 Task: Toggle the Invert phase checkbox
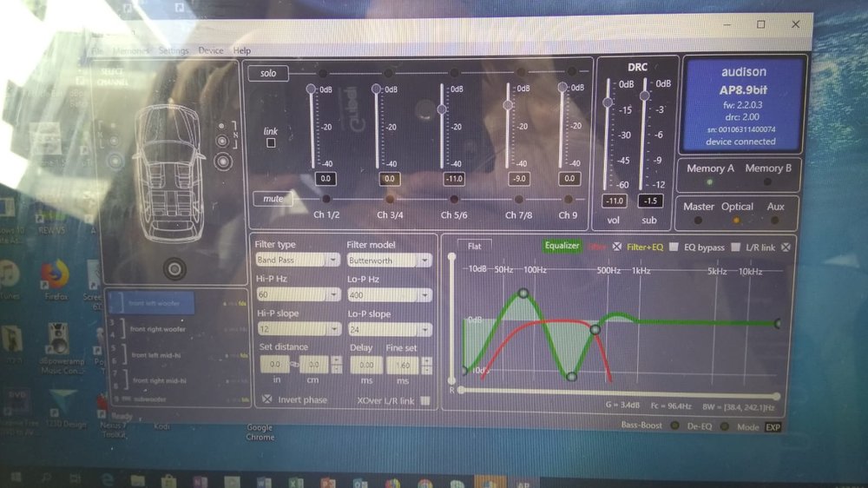tap(266, 399)
